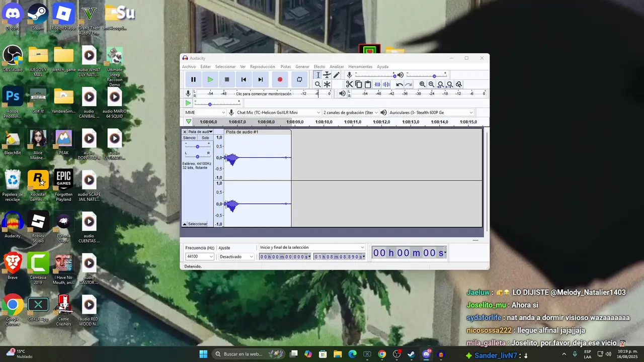Open the MME audio host dropdown
The image size is (644, 362).
click(x=205, y=113)
